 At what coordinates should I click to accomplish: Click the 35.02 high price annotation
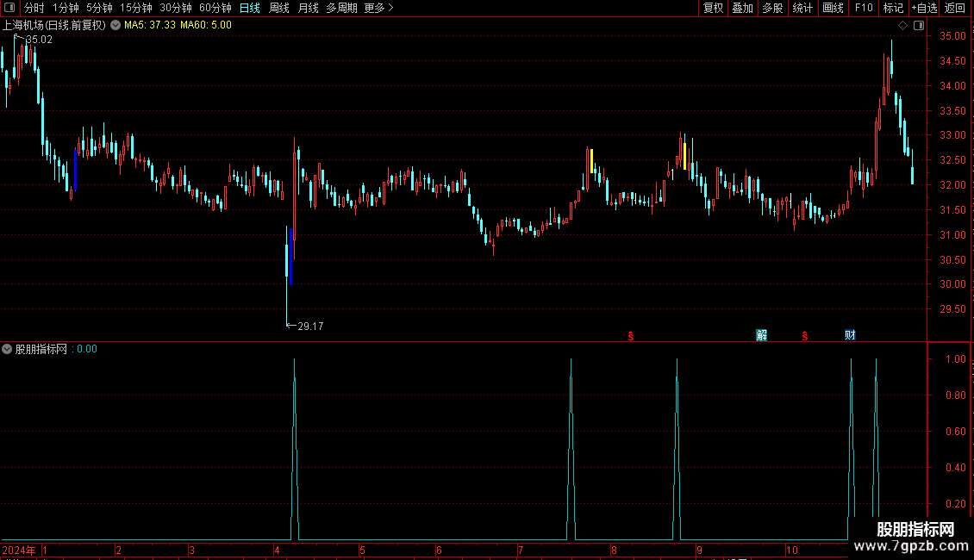coord(39,40)
